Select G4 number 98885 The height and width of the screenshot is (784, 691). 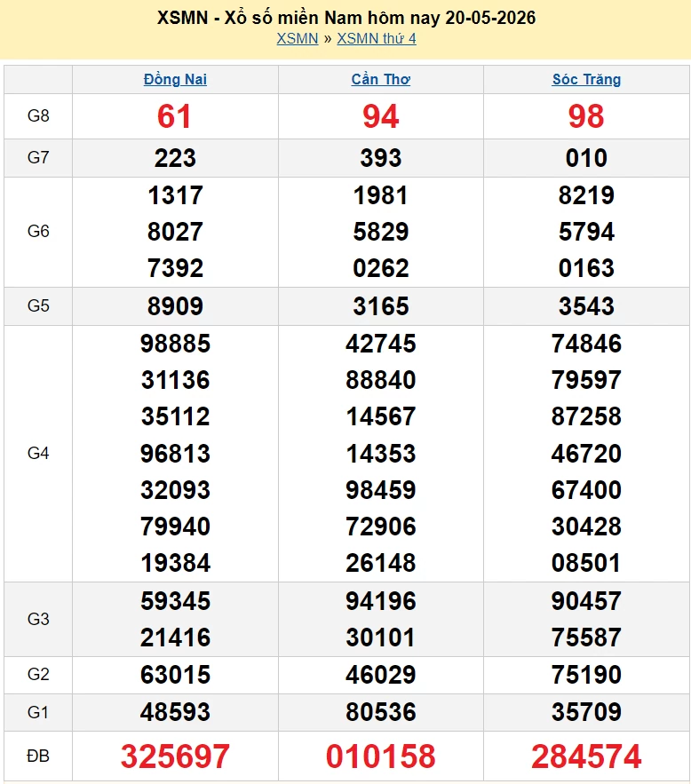coord(176,344)
